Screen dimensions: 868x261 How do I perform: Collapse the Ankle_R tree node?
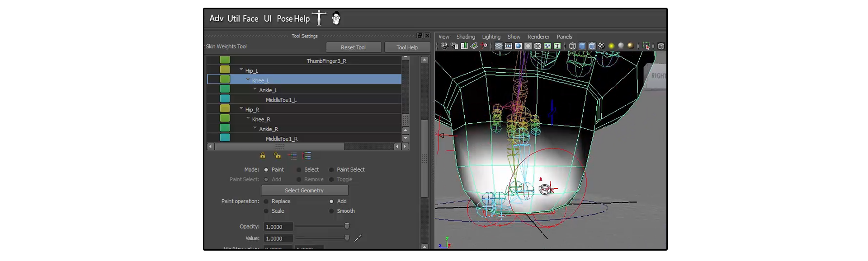point(255,128)
